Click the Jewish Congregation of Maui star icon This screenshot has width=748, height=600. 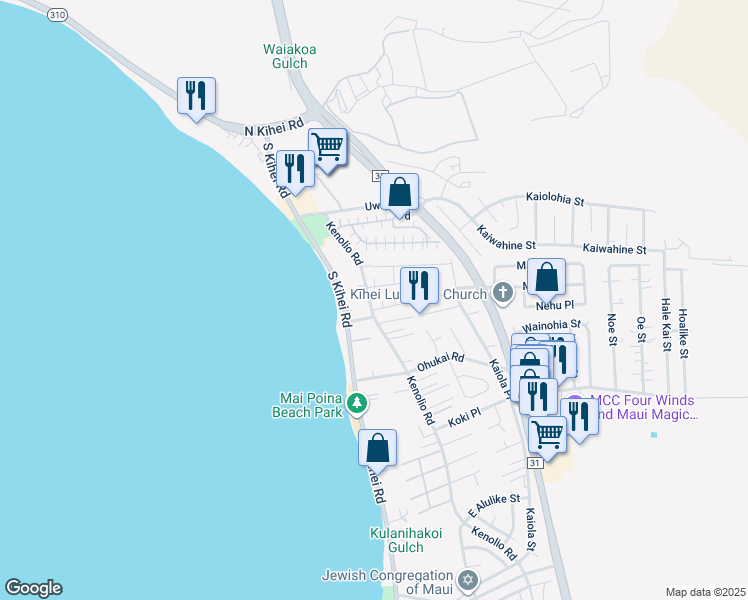coord(468,580)
